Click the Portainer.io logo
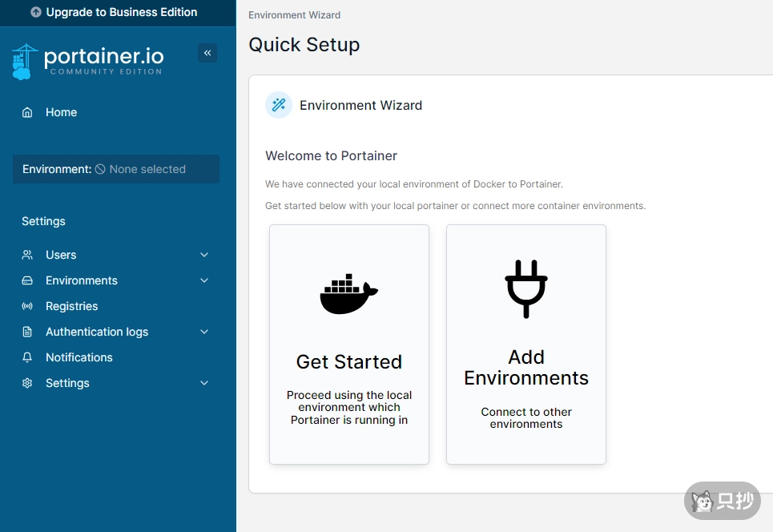Viewport: 773px width, 532px height. tap(87, 60)
